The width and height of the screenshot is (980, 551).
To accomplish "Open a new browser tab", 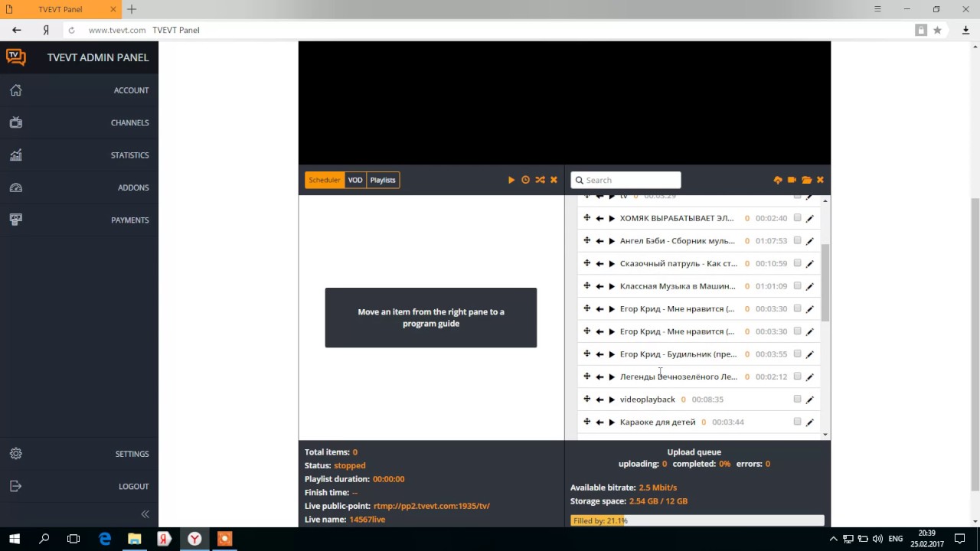I will coord(132,9).
